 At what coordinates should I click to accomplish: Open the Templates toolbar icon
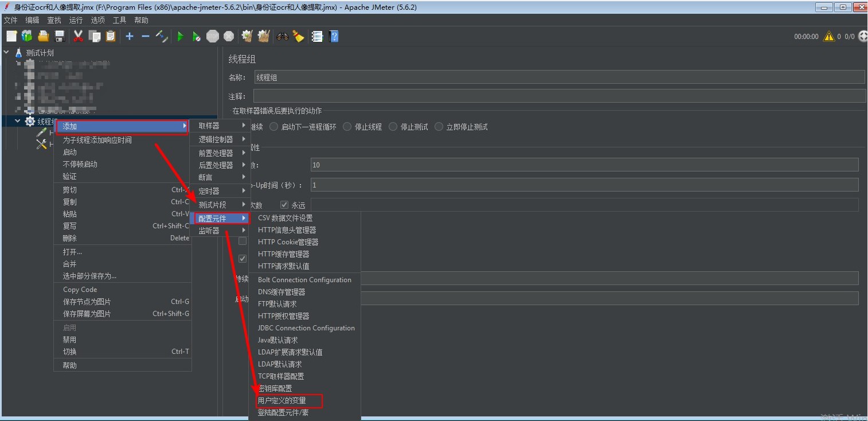tap(27, 36)
